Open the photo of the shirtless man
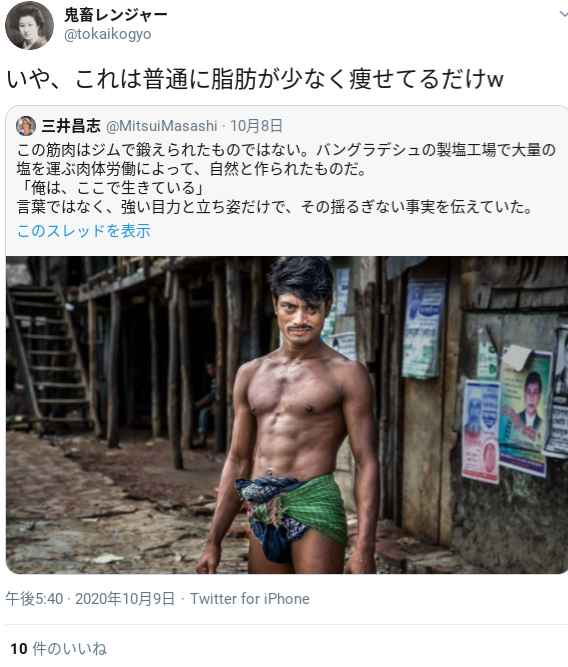 (x=287, y=415)
